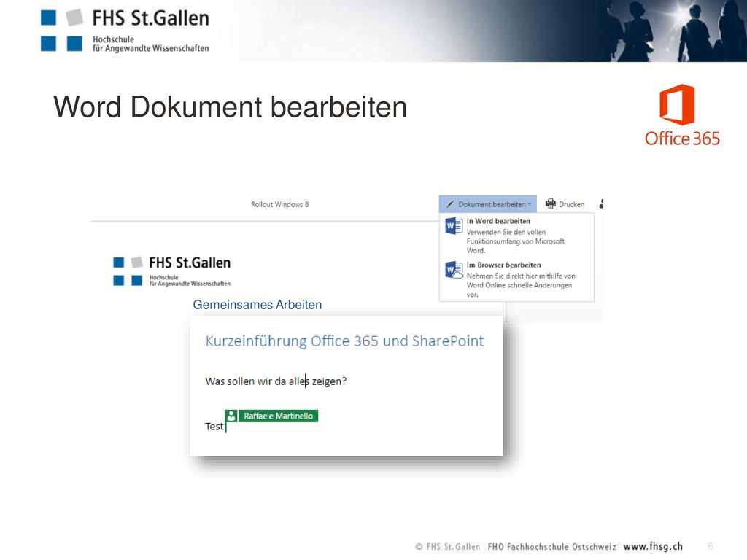
Task: Click the Rollout Windows 8 document title
Action: coord(279,204)
